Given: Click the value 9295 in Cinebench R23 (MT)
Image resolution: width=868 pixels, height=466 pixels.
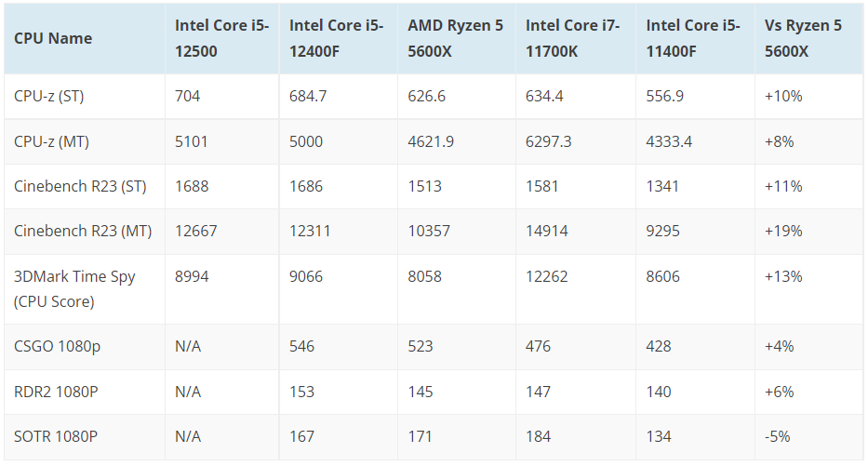Looking at the screenshot, I should [x=662, y=232].
